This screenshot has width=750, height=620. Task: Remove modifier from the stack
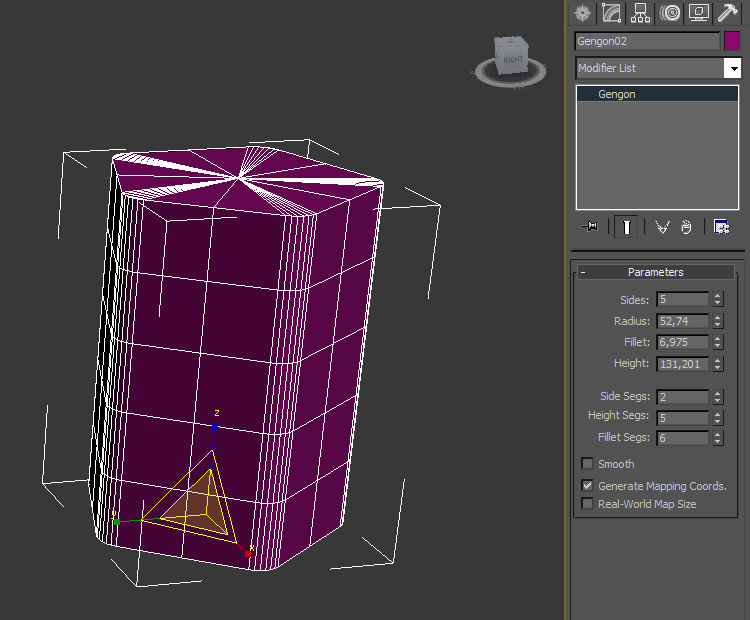pos(686,227)
